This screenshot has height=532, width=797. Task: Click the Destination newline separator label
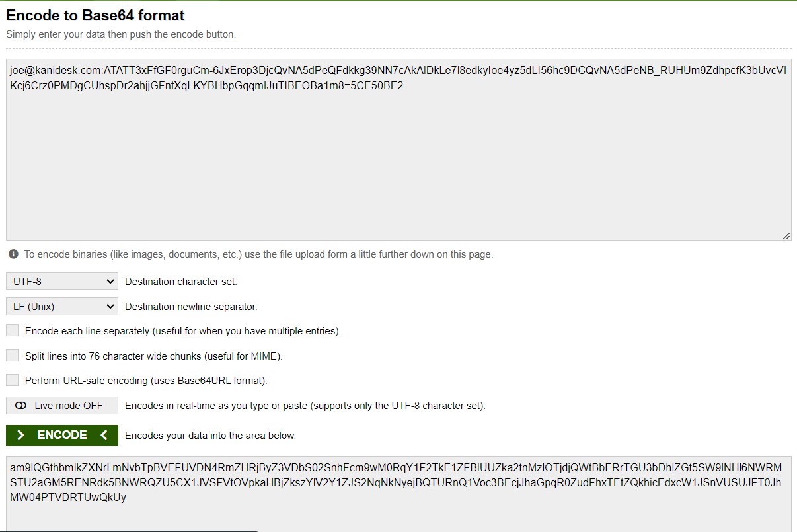[x=191, y=307]
